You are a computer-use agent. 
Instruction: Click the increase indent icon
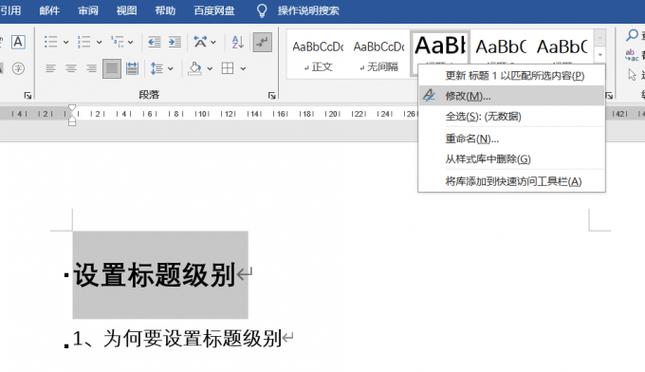click(x=174, y=42)
